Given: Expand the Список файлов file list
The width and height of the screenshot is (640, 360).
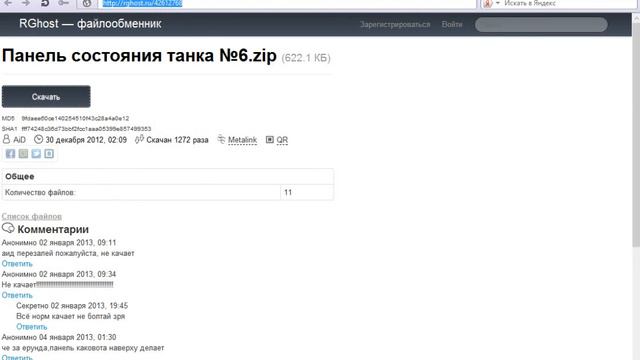Looking at the screenshot, I should (x=31, y=216).
